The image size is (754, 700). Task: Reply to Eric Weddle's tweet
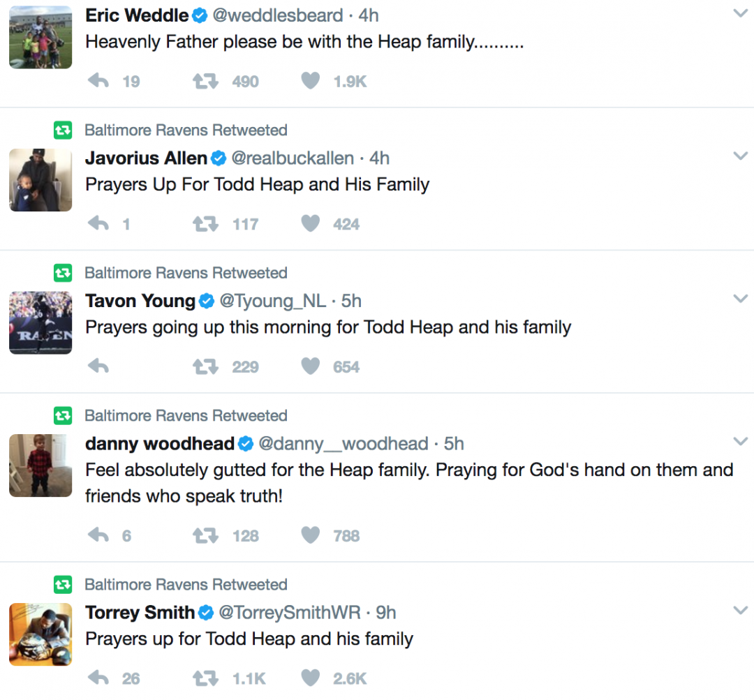point(98,80)
